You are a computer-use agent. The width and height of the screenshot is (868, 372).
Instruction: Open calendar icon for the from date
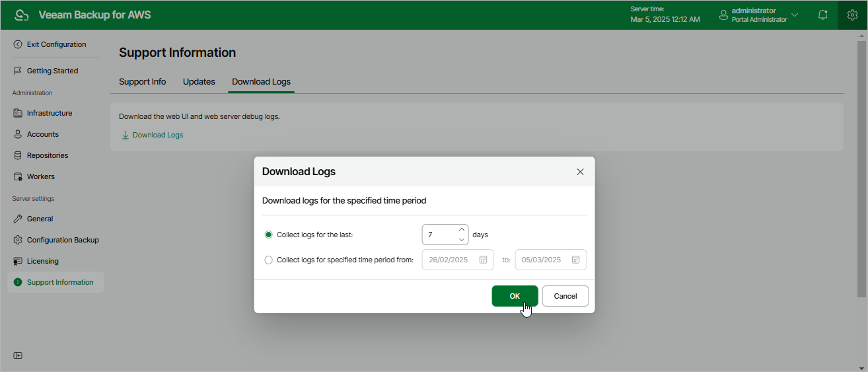coord(483,260)
